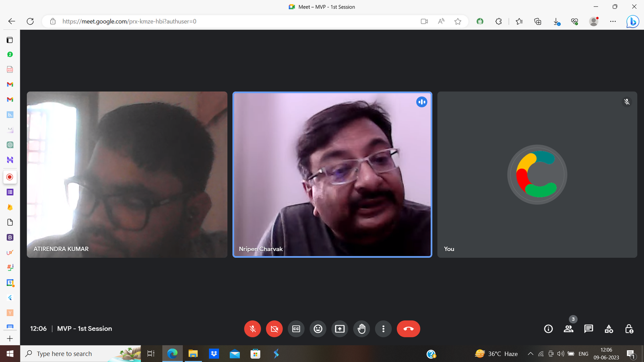Click the MVP - 1st Session meeting name
The image size is (644, 362).
click(x=85, y=329)
